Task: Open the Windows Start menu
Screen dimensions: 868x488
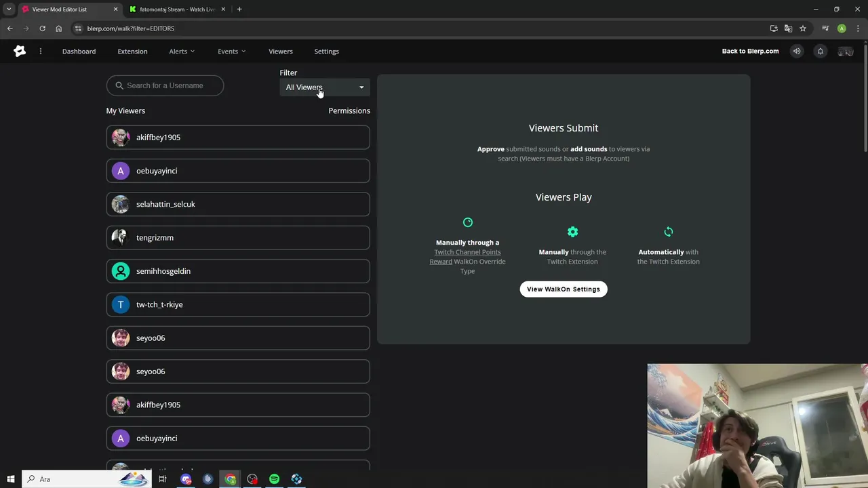Action: (x=11, y=479)
